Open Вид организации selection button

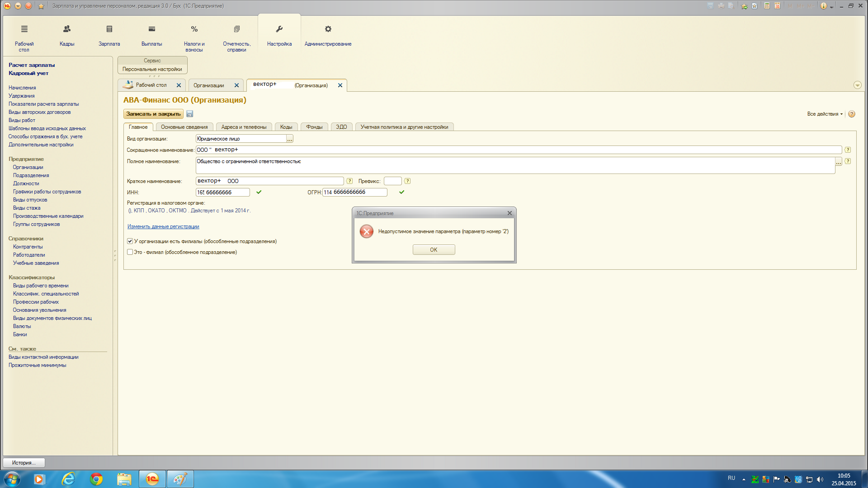[290, 139]
